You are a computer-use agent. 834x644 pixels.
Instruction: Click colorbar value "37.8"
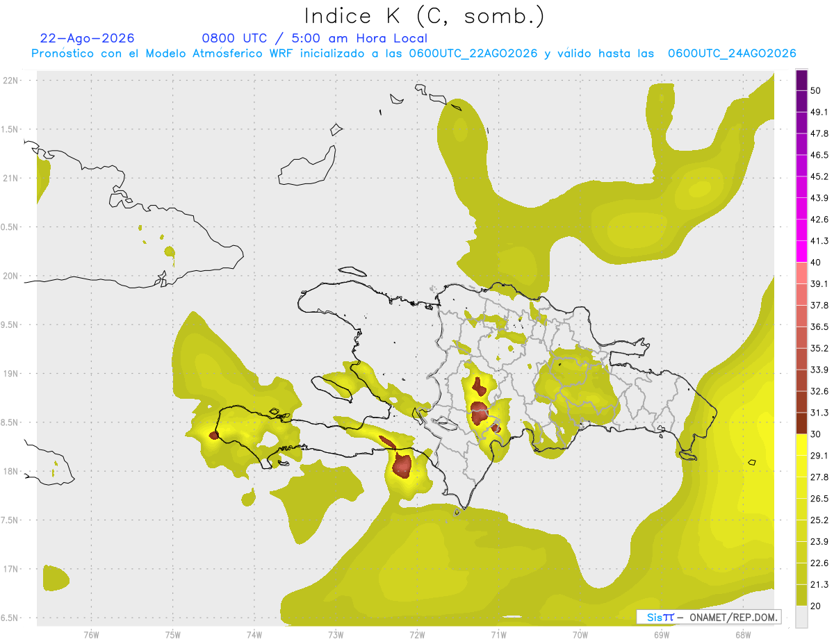click(819, 306)
